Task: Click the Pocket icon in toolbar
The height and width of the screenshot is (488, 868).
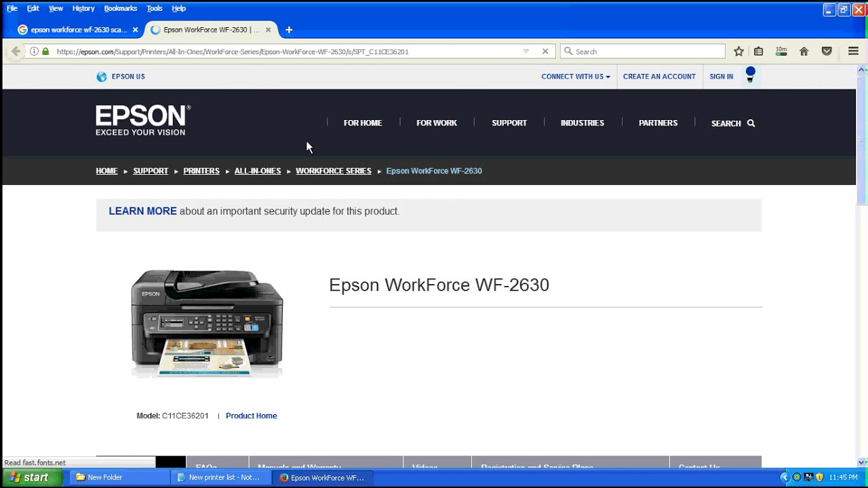Action: pyautogui.click(x=827, y=52)
